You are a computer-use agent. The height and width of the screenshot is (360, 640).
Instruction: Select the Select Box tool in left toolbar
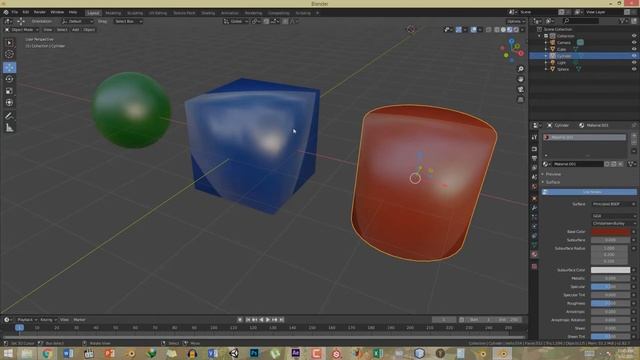pos(9,43)
